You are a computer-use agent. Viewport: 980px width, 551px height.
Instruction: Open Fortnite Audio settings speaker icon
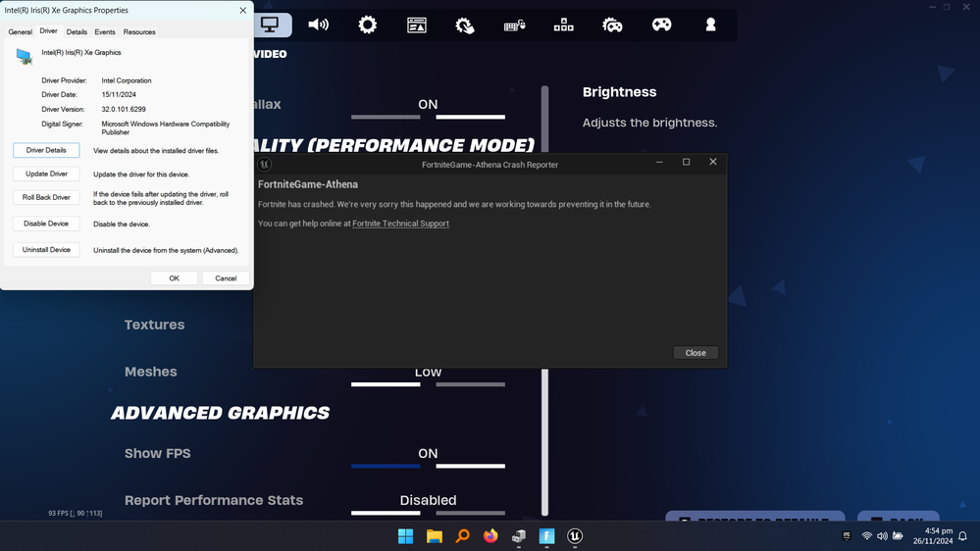tap(319, 25)
